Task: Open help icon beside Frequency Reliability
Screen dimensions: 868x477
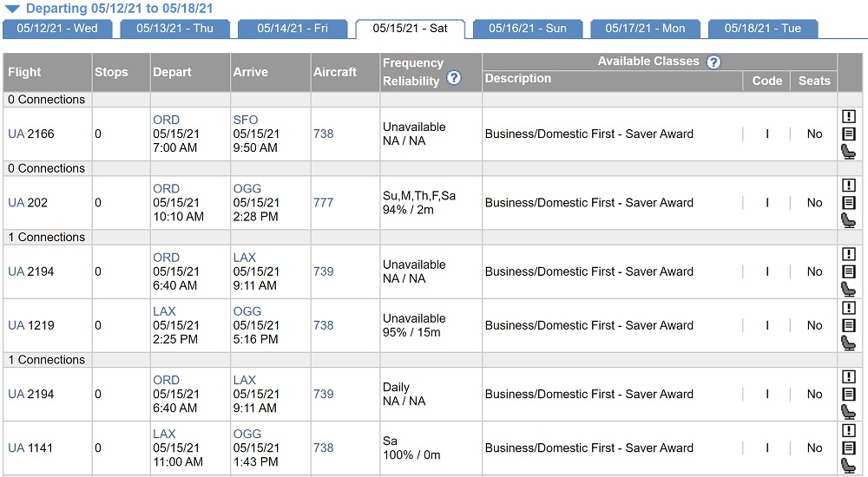Action: [x=454, y=77]
